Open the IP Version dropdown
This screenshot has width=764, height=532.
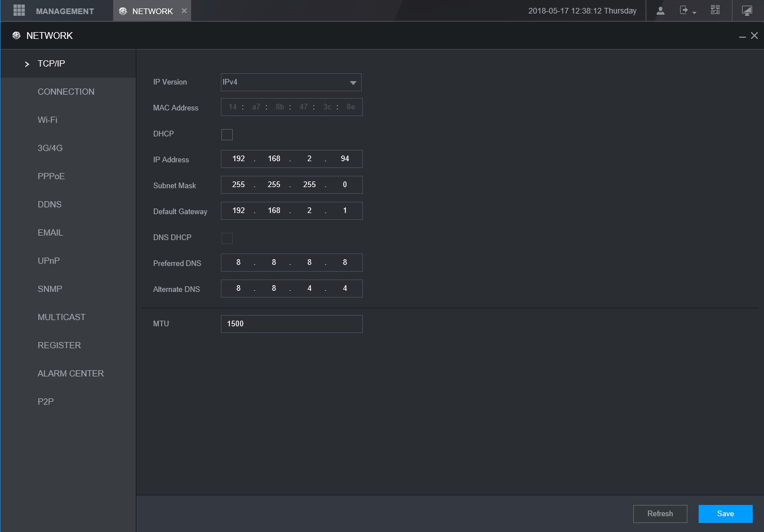291,82
